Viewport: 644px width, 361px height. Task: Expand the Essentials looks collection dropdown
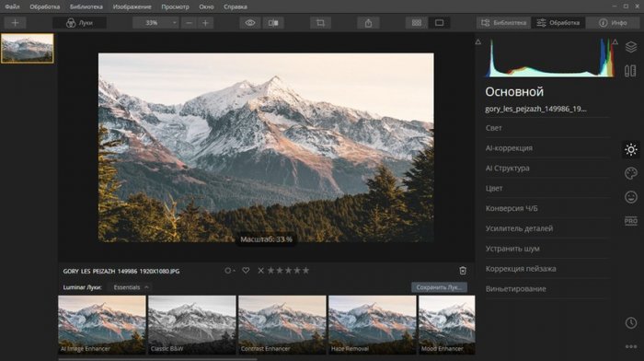click(x=131, y=287)
